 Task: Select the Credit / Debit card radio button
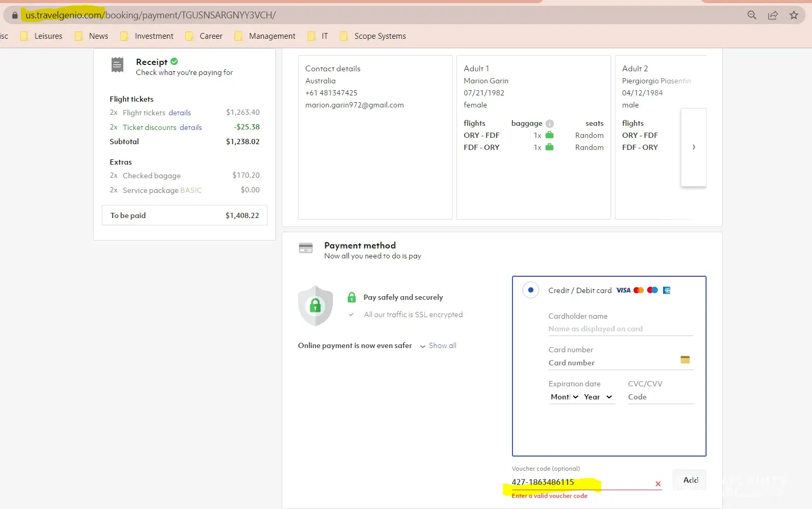click(530, 290)
